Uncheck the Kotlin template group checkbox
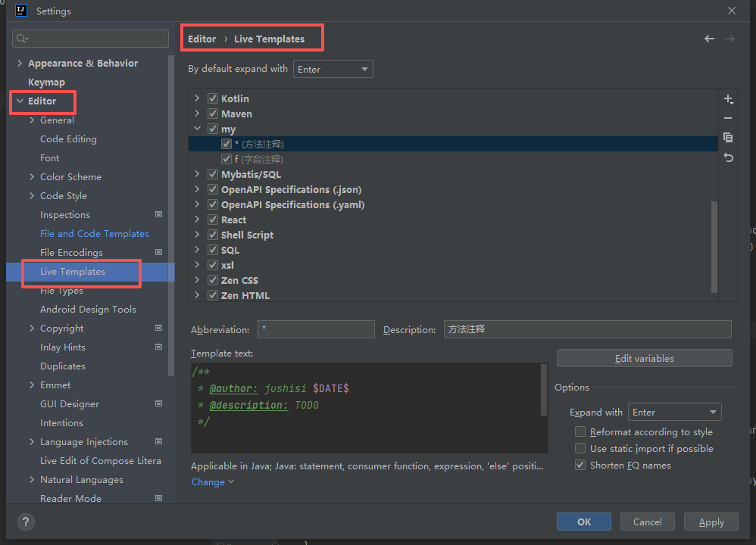The image size is (756, 545). click(213, 98)
